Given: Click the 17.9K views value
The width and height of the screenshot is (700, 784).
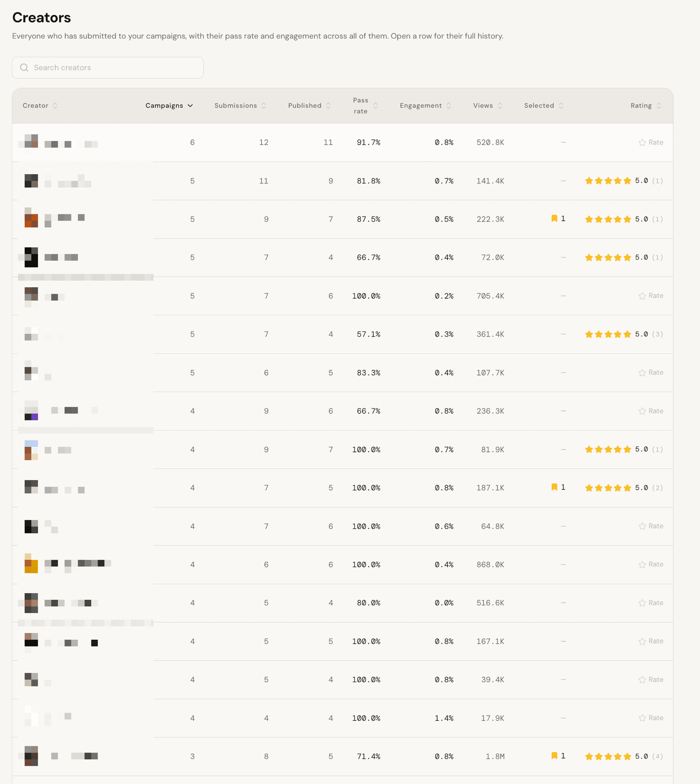Looking at the screenshot, I should [493, 718].
